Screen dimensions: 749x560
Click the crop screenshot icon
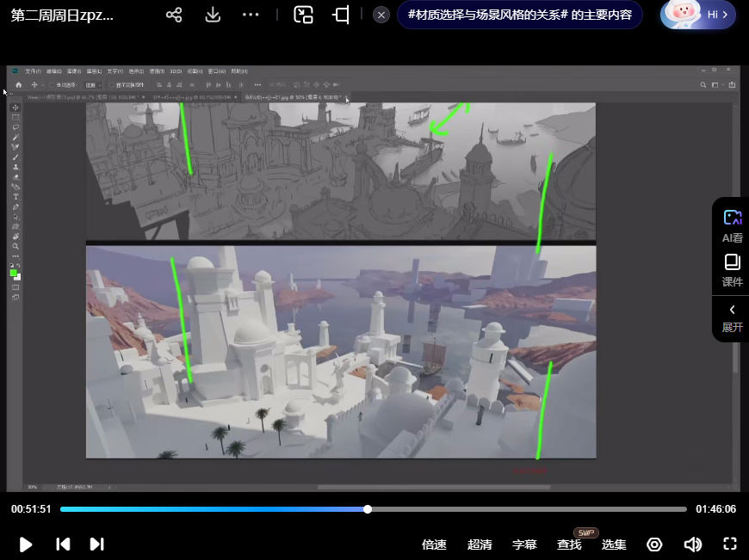tap(342, 15)
